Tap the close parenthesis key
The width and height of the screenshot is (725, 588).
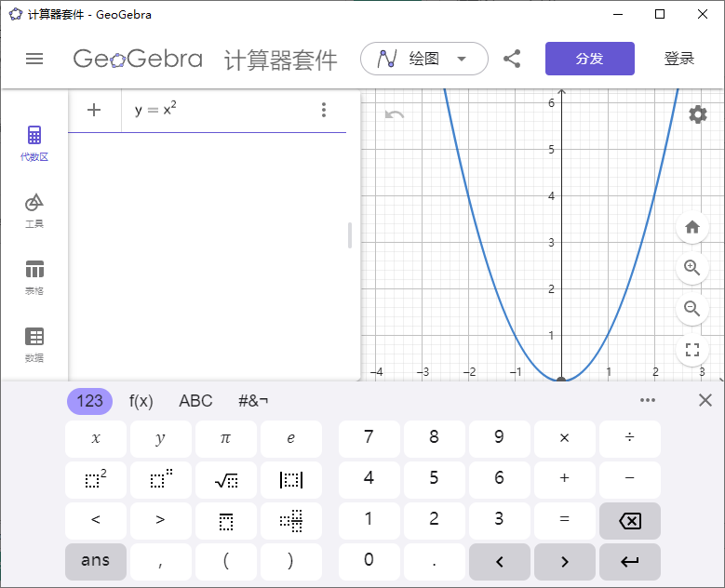click(291, 562)
